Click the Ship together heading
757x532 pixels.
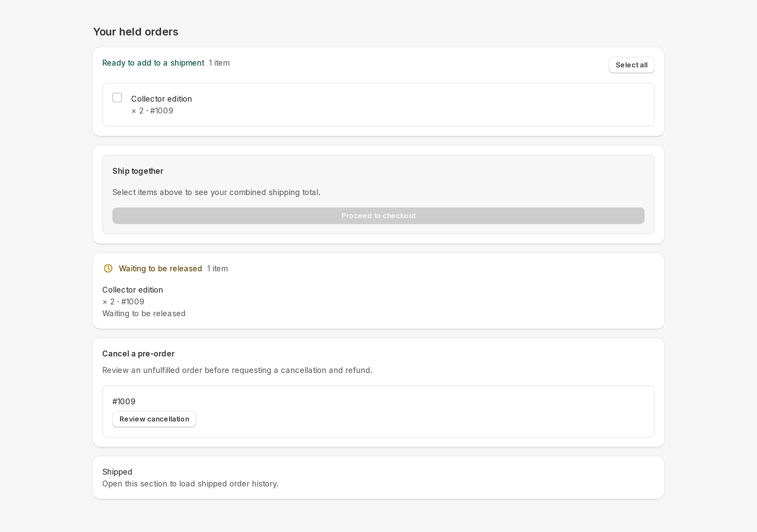[x=138, y=171]
